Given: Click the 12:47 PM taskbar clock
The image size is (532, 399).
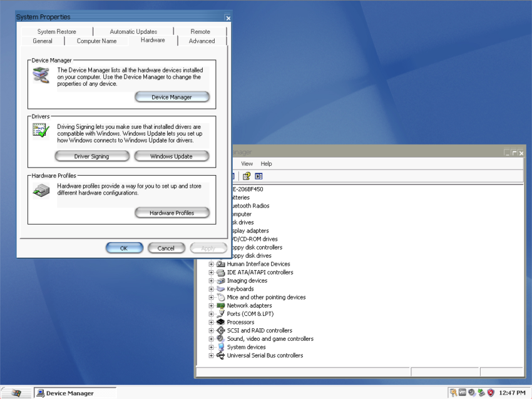Looking at the screenshot, I should 512,393.
